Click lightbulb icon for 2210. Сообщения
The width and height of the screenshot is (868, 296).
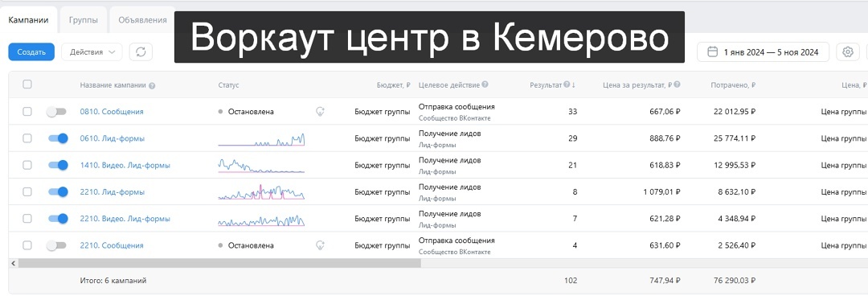click(319, 245)
